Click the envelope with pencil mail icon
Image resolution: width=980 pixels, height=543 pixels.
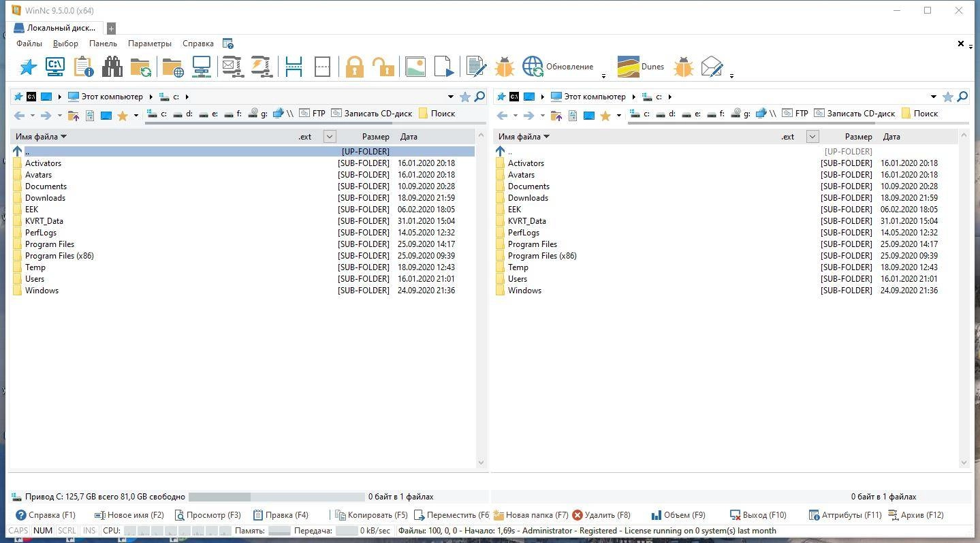pos(712,67)
